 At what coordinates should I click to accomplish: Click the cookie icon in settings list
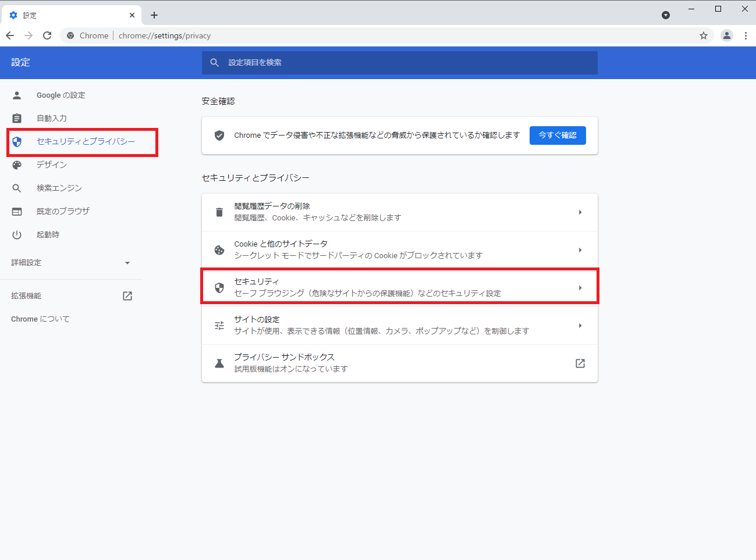[x=219, y=250]
